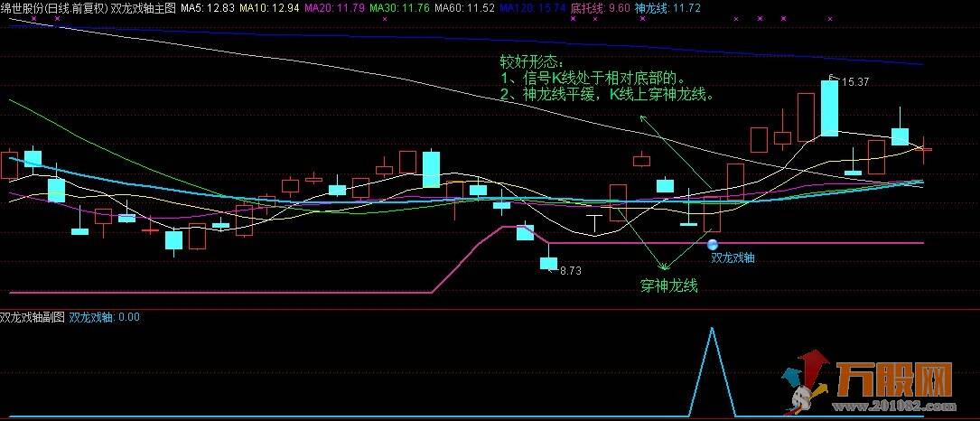Click the 15.37 high price label
This screenshot has height=421, width=980.
[855, 82]
